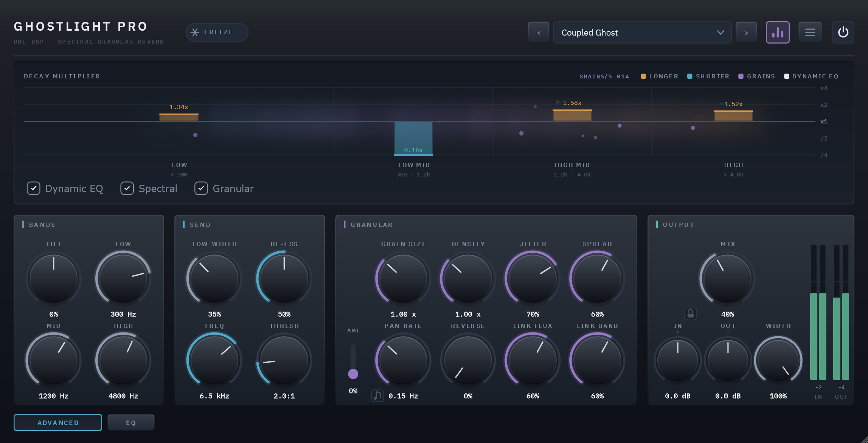Click the Grain Size knob
This screenshot has width=868, height=443.
(x=403, y=279)
